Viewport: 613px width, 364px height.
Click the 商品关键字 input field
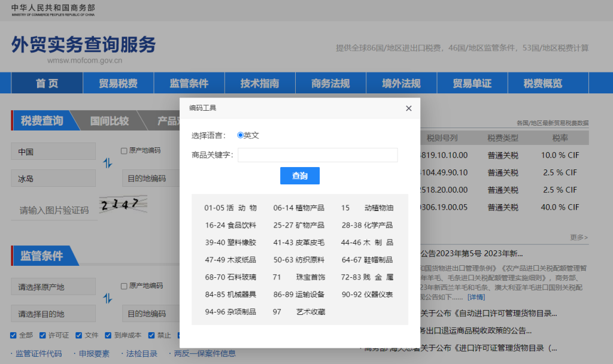[317, 155]
